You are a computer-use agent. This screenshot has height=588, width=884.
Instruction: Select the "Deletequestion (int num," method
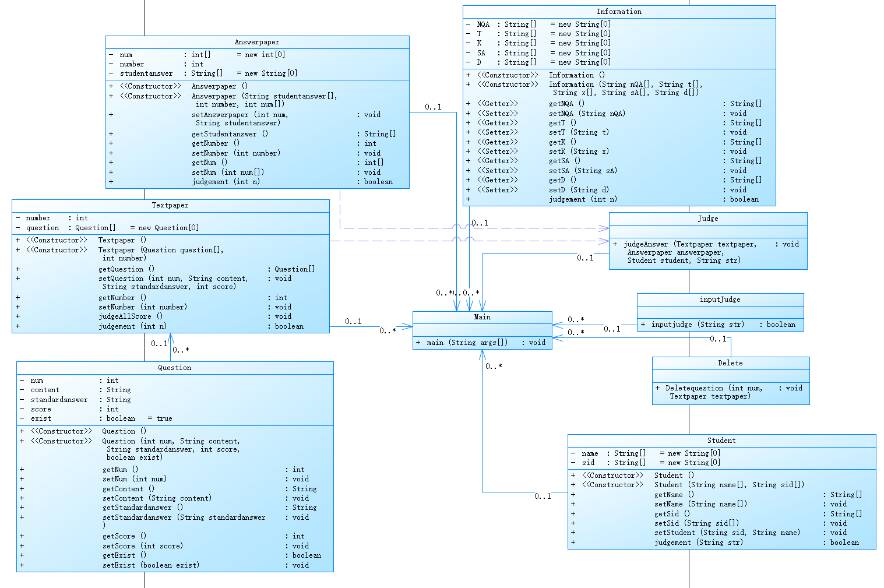pos(714,388)
